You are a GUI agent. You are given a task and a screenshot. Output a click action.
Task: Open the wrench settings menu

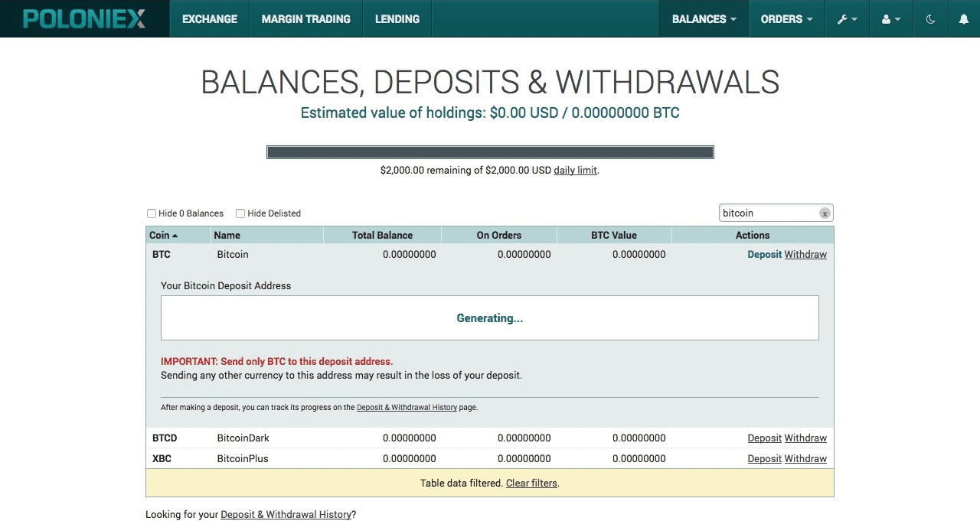pyautogui.click(x=847, y=19)
